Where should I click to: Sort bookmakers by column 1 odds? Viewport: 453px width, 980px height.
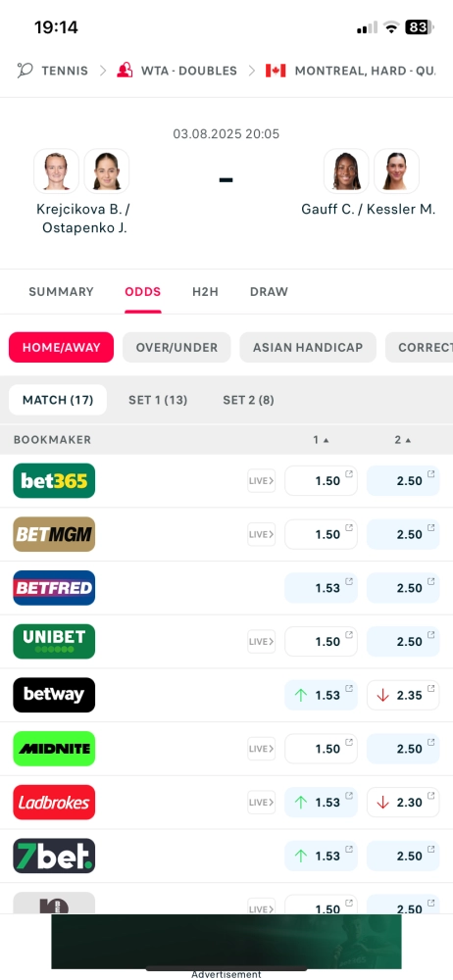pyautogui.click(x=321, y=440)
